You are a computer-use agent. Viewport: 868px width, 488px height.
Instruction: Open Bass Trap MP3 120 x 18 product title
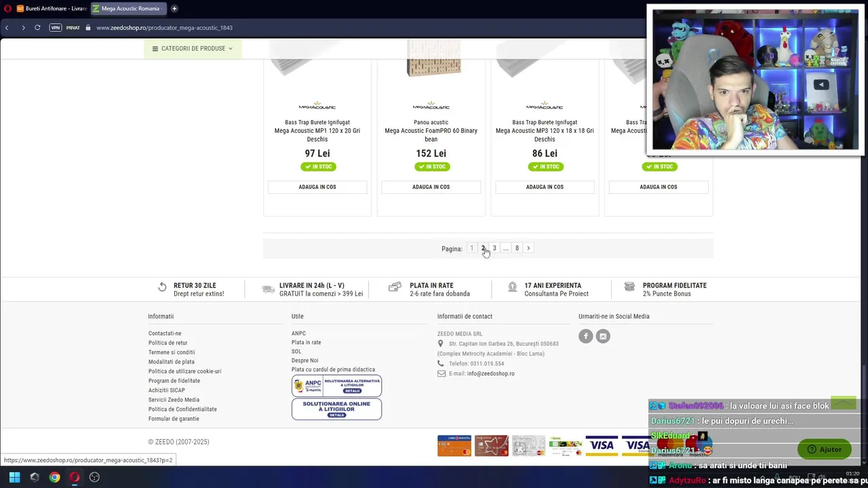click(x=545, y=131)
